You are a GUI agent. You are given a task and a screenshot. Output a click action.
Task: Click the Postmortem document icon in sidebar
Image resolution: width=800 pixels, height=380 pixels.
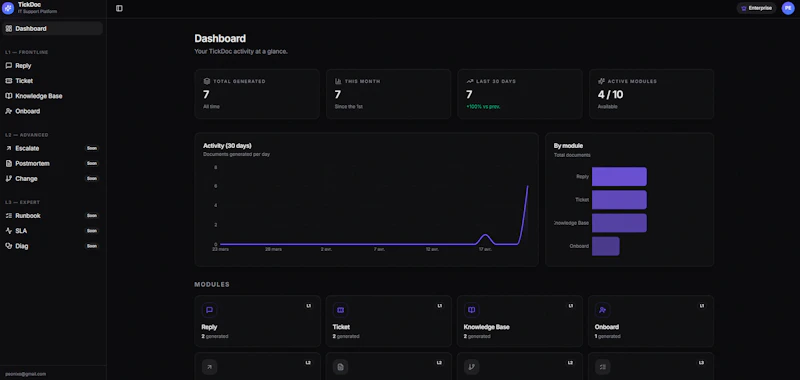coord(9,164)
